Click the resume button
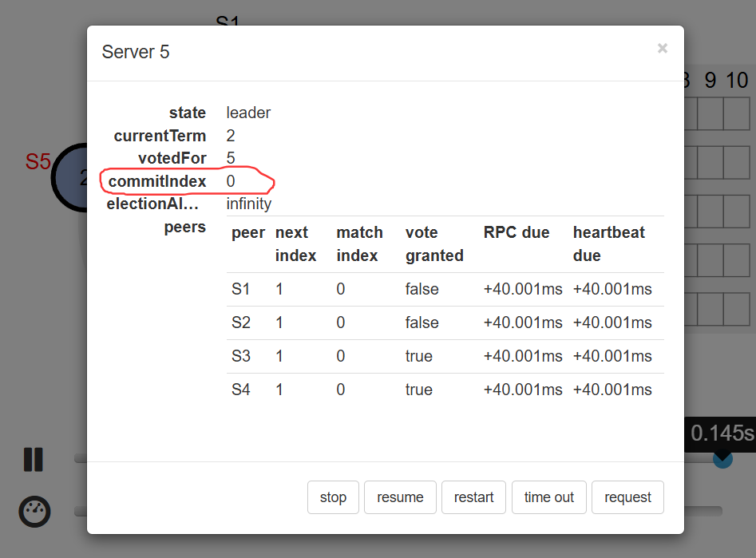Screen dimensions: 756x558 click(400, 497)
